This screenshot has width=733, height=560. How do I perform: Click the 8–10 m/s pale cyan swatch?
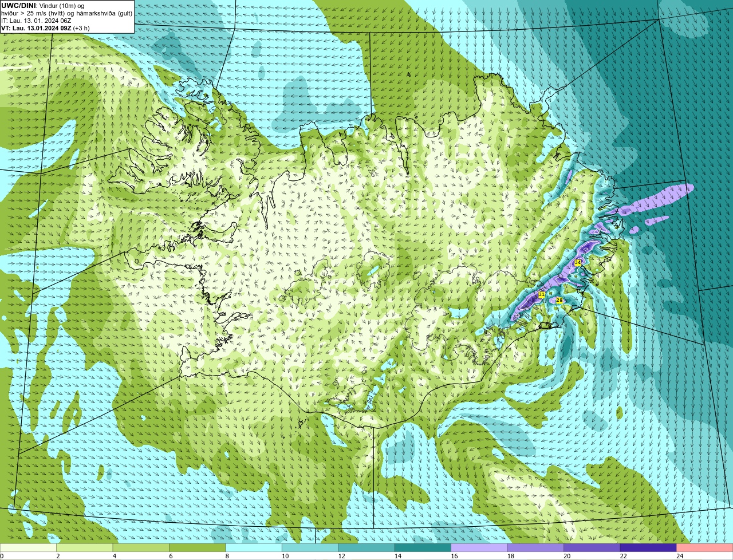click(254, 547)
